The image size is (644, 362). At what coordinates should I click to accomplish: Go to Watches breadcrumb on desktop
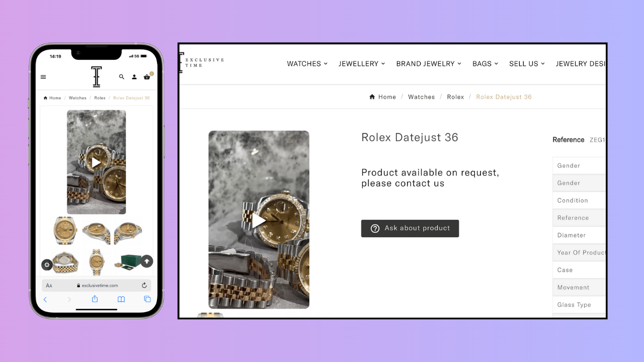(421, 97)
